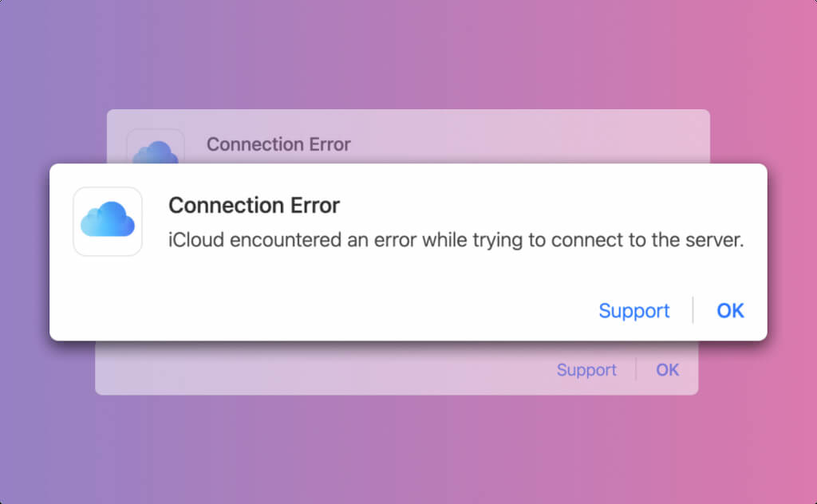Open Support from the front error dialog

(634, 310)
